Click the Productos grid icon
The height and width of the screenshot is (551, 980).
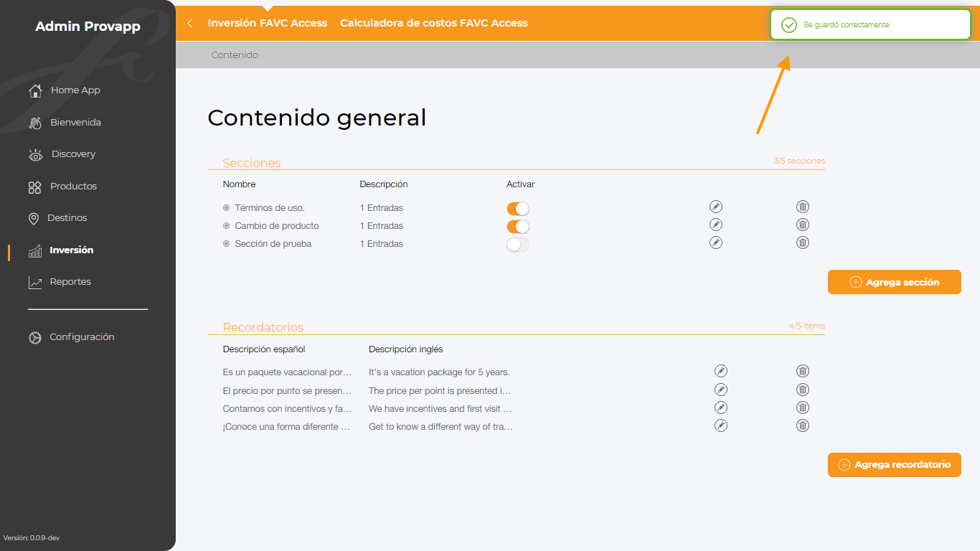[34, 187]
